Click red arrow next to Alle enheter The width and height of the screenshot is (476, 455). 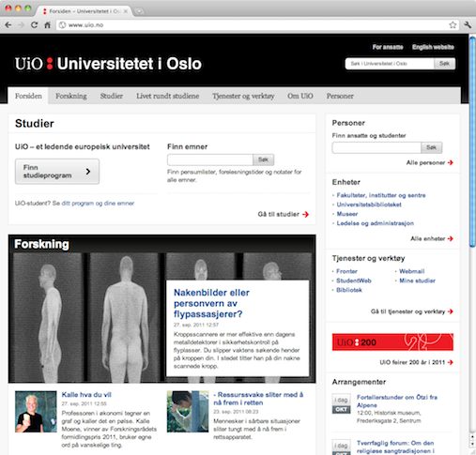coord(451,238)
